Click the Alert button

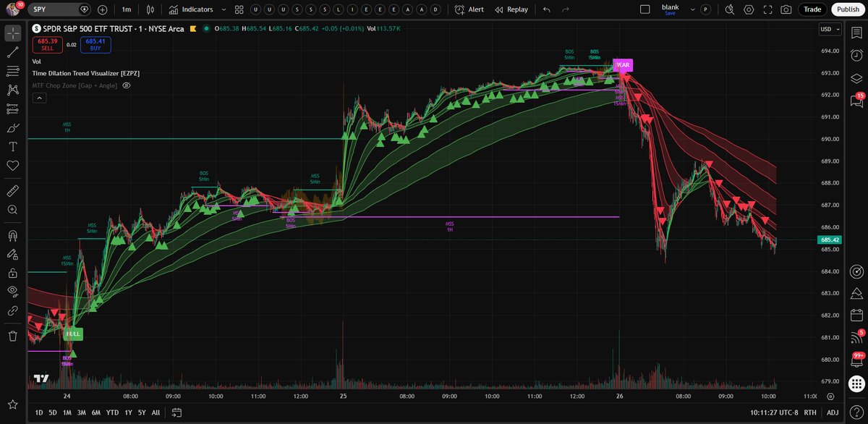(469, 9)
